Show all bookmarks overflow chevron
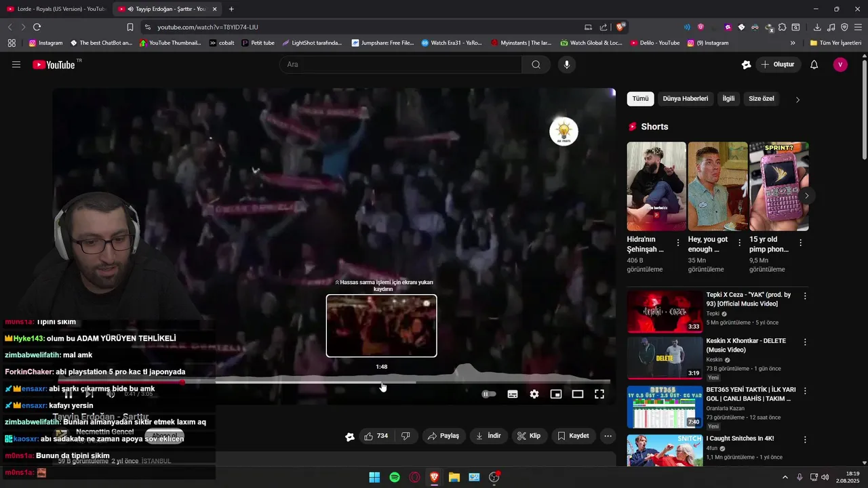 793,43
